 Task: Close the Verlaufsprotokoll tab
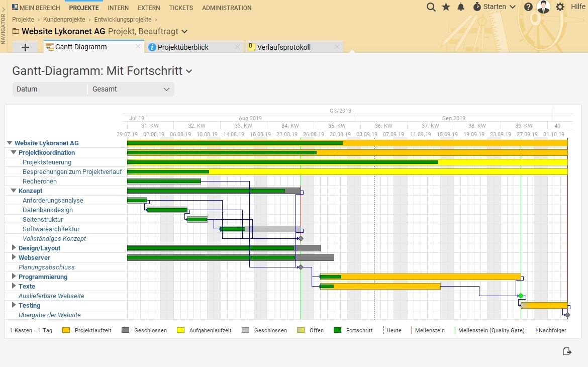[x=337, y=47]
